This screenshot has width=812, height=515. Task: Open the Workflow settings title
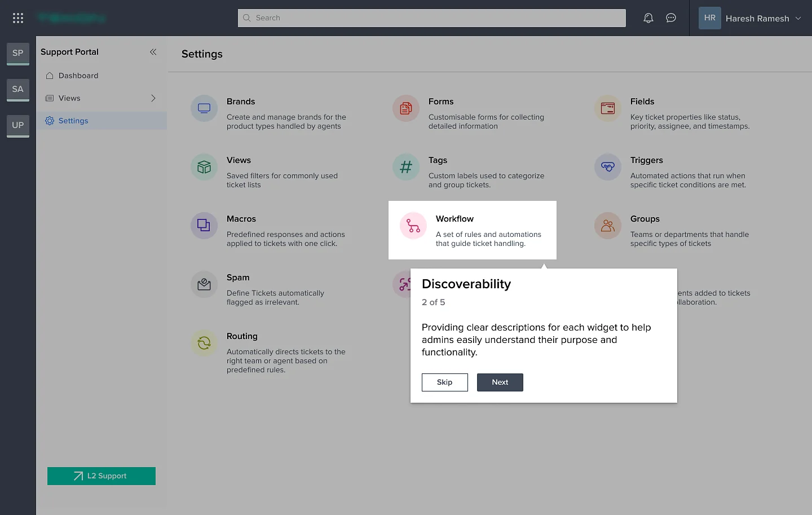(x=454, y=219)
